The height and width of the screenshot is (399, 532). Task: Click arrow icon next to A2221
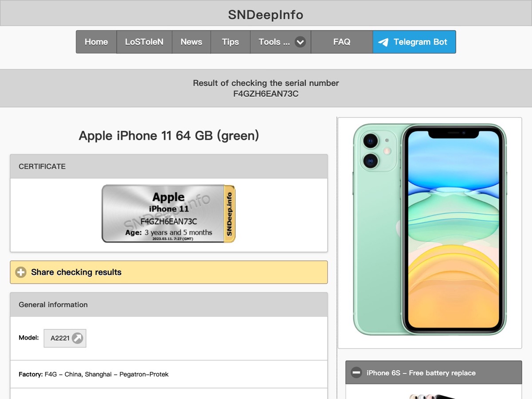(77, 338)
